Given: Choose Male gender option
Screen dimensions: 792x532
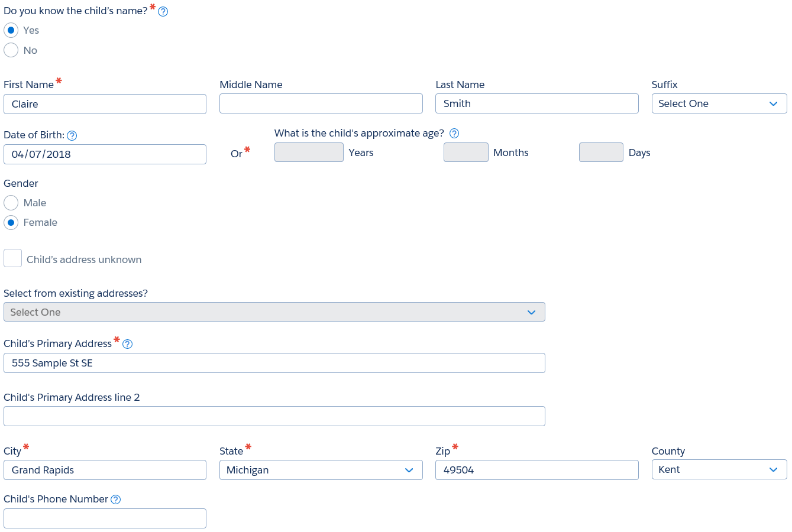Looking at the screenshot, I should [11, 203].
